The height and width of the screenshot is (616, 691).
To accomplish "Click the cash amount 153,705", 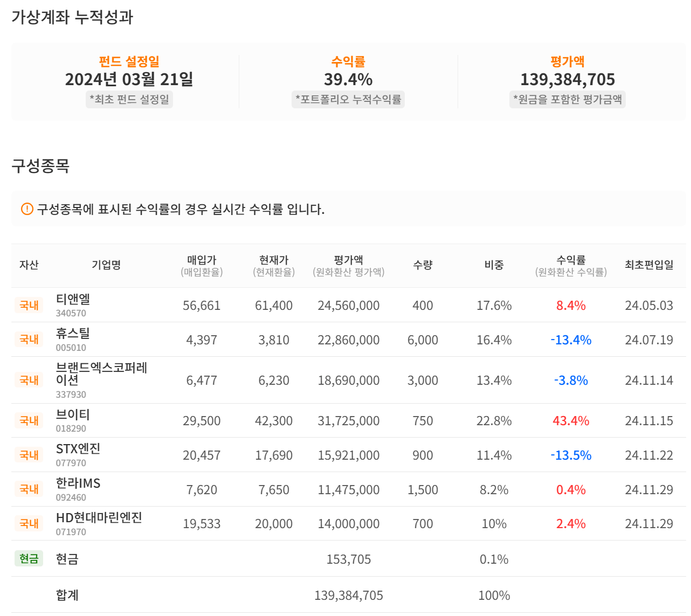I will pos(349,559).
